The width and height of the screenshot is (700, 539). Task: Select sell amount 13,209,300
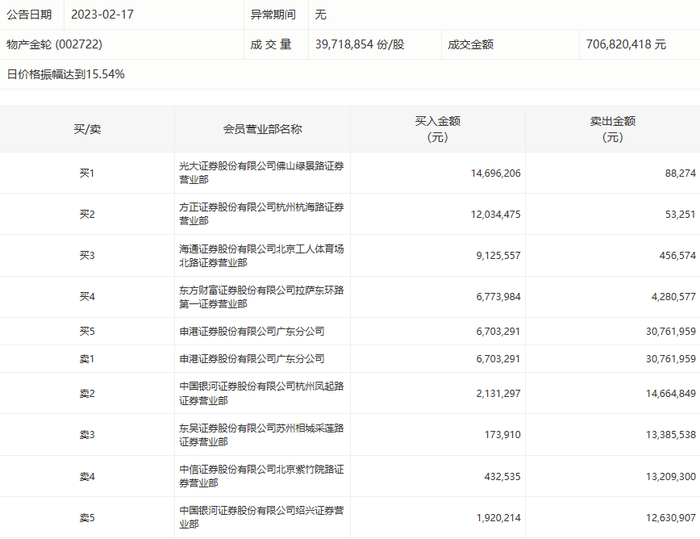click(671, 476)
